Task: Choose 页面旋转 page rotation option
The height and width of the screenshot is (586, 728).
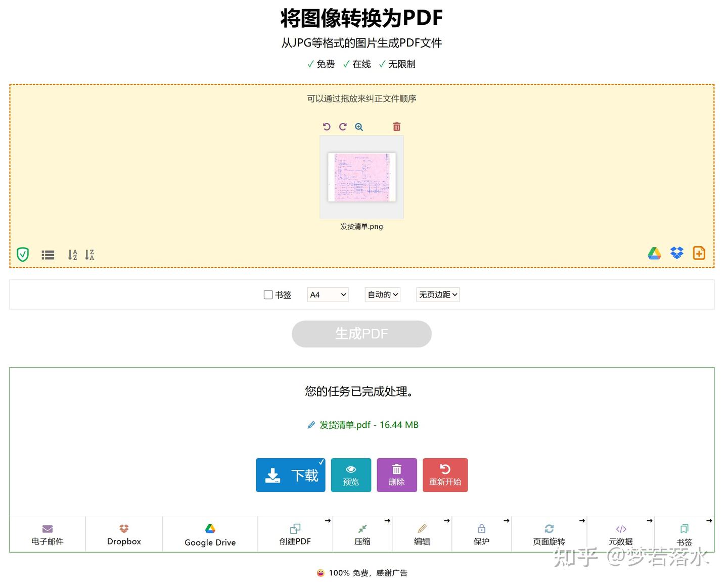Action: tap(549, 534)
